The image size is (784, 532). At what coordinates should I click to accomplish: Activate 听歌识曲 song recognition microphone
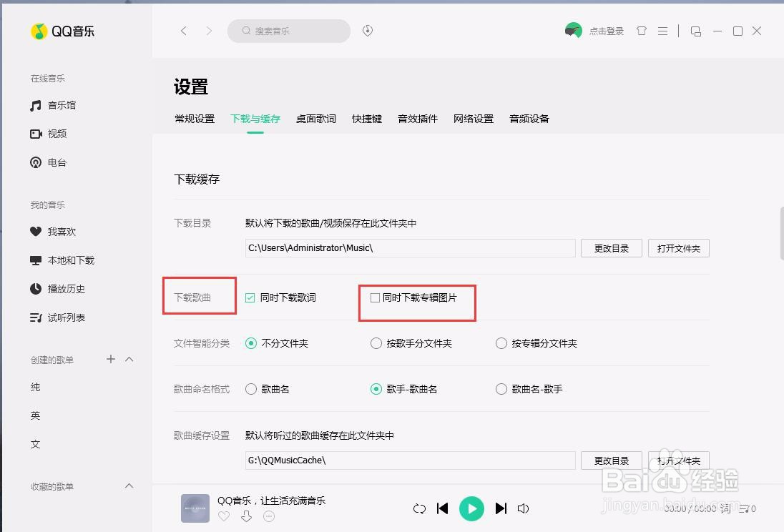(367, 31)
